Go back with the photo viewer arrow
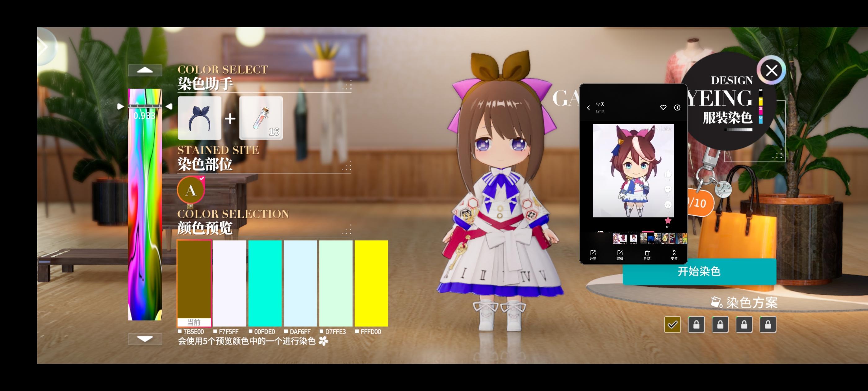The image size is (868, 391). tap(588, 108)
